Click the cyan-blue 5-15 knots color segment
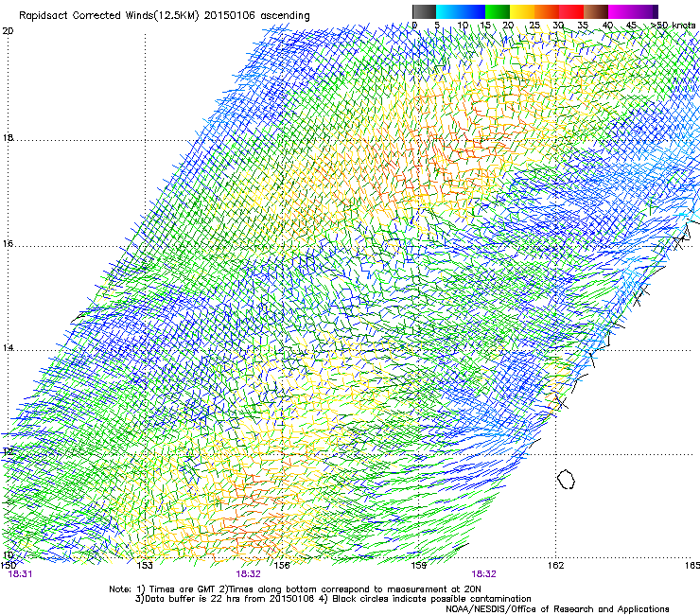This screenshot has width=700, height=615. [461, 11]
